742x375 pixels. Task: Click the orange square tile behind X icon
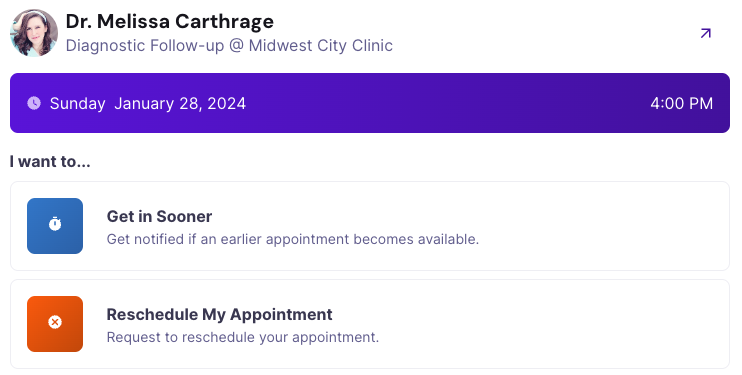coord(55,324)
